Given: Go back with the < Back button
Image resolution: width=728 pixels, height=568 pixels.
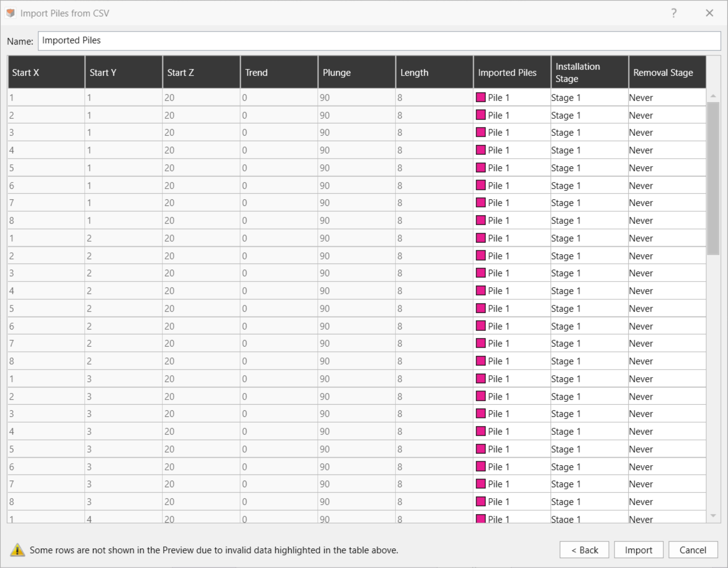Looking at the screenshot, I should click(584, 550).
